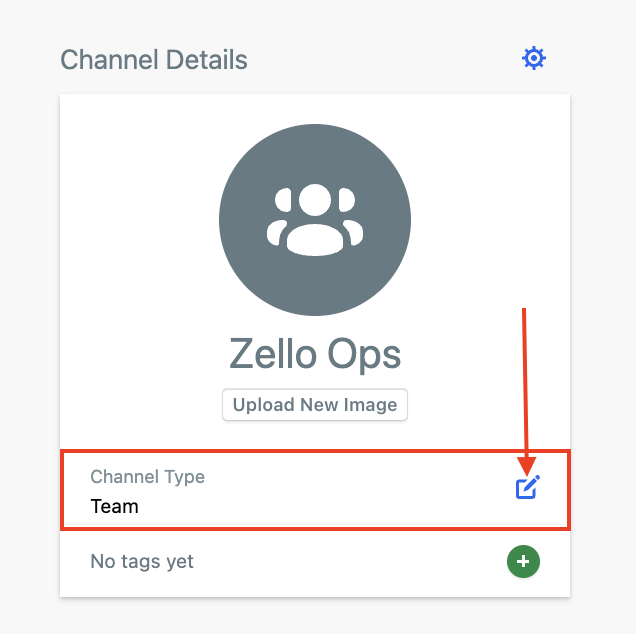Click the Channel Details heading

pyautogui.click(x=154, y=60)
